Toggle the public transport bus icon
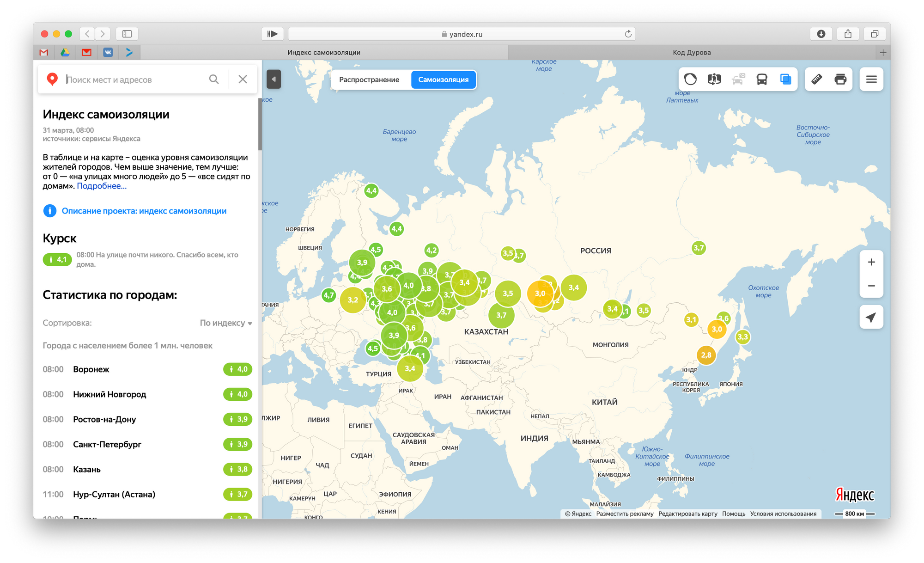The image size is (924, 563). pyautogui.click(x=762, y=80)
